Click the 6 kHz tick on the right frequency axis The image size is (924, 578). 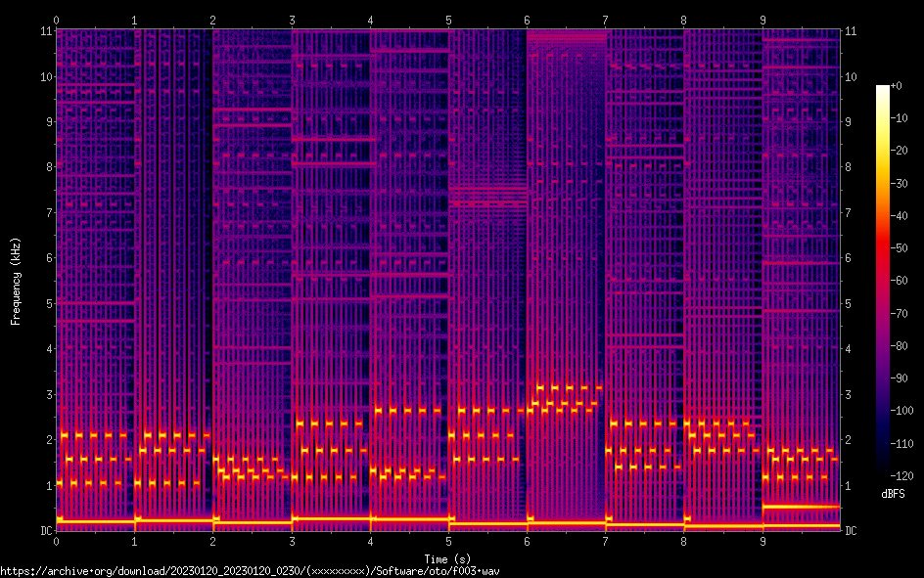pyautogui.click(x=848, y=258)
